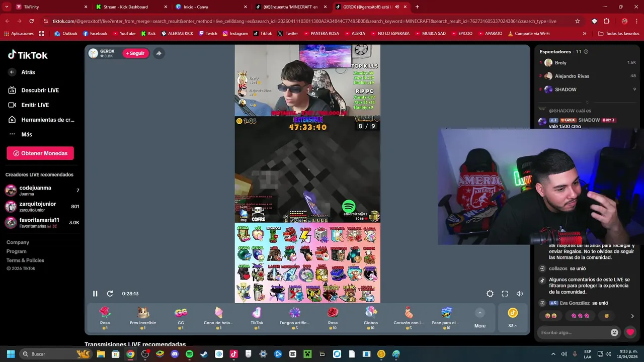
Task: Open Broly's viewer profile
Action: [x=588, y=63]
